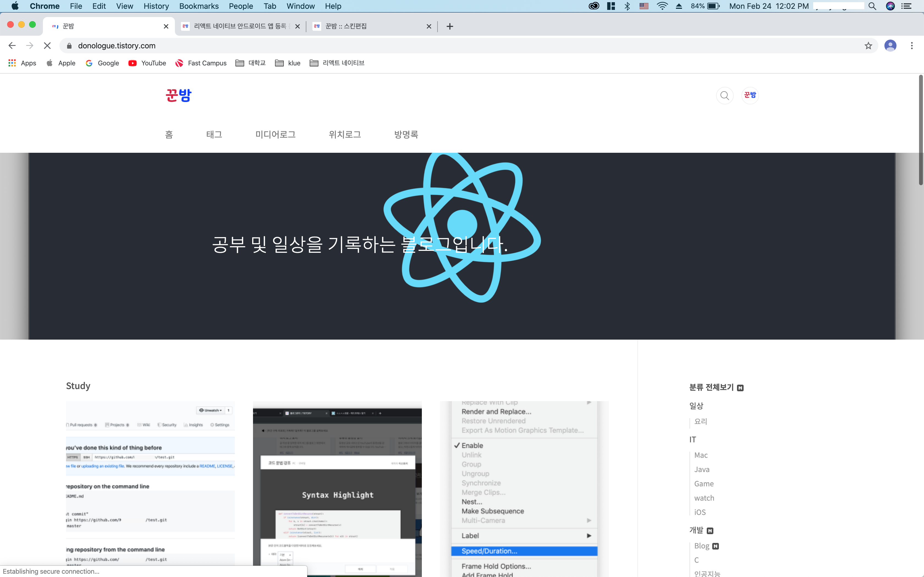
Task: Open the Bookmarks menu in menu bar
Action: [x=199, y=6]
